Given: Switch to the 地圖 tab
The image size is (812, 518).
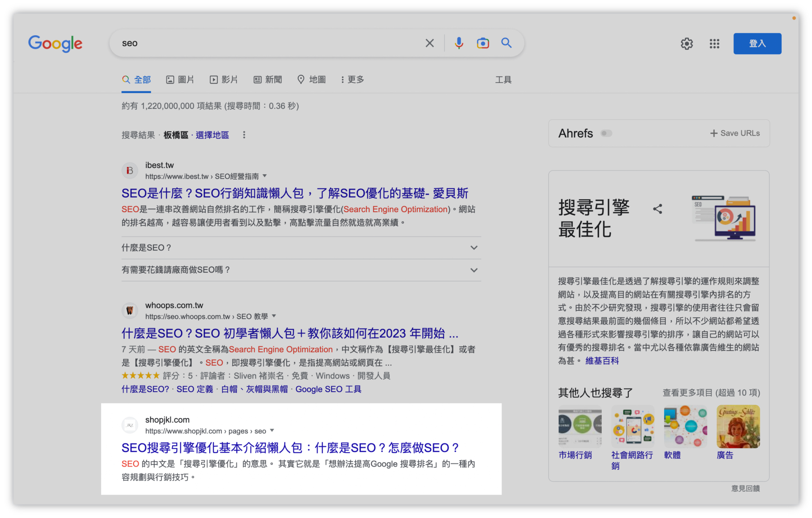Looking at the screenshot, I should (x=311, y=79).
